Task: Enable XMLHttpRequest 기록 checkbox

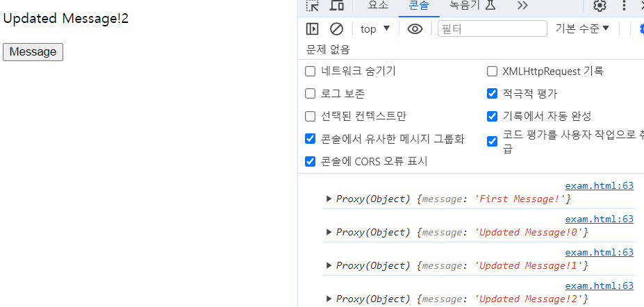Action: pos(492,72)
